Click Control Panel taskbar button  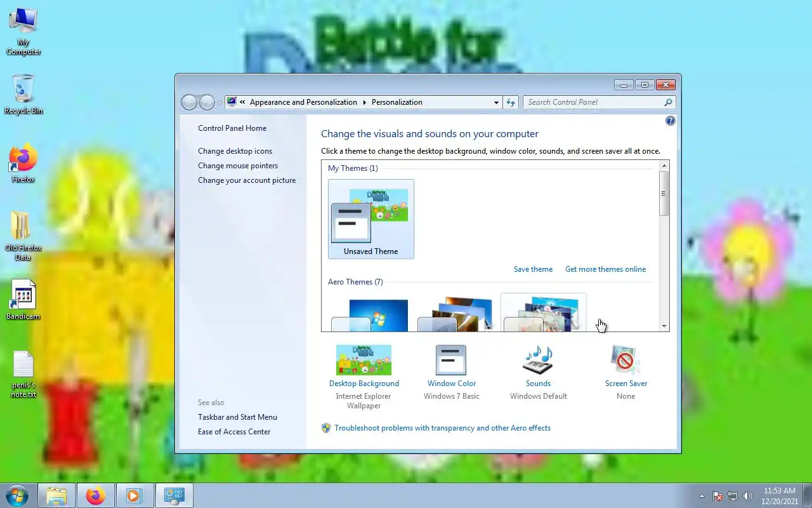[x=174, y=495]
